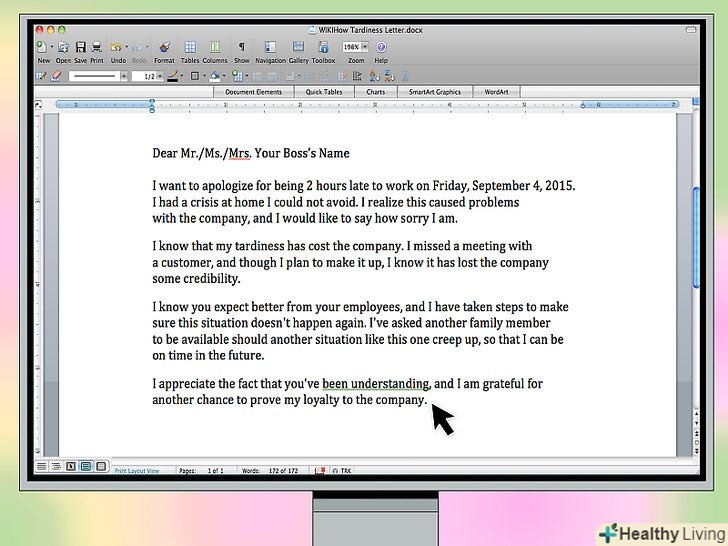The image size is (728, 546).
Task: Click the New document icon
Action: 41,47
